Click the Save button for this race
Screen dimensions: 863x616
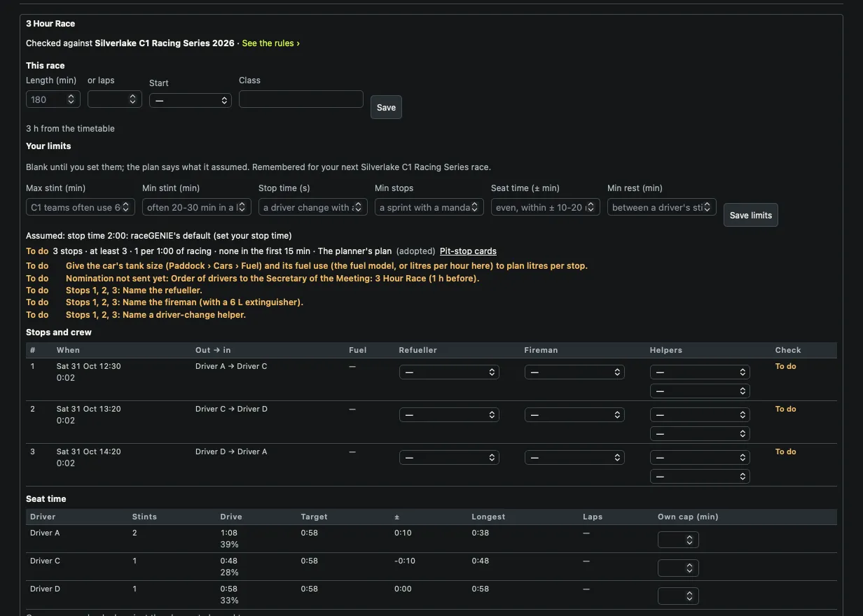pyautogui.click(x=386, y=107)
